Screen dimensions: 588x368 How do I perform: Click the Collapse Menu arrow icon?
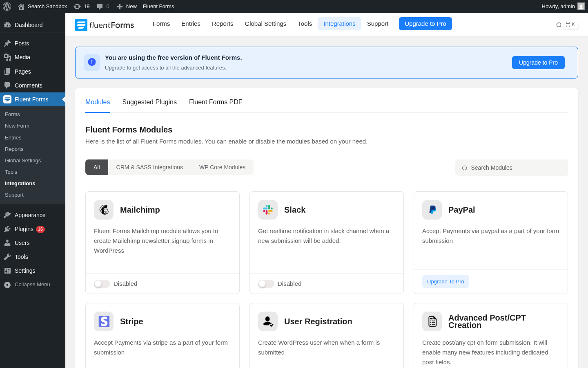coord(7,285)
